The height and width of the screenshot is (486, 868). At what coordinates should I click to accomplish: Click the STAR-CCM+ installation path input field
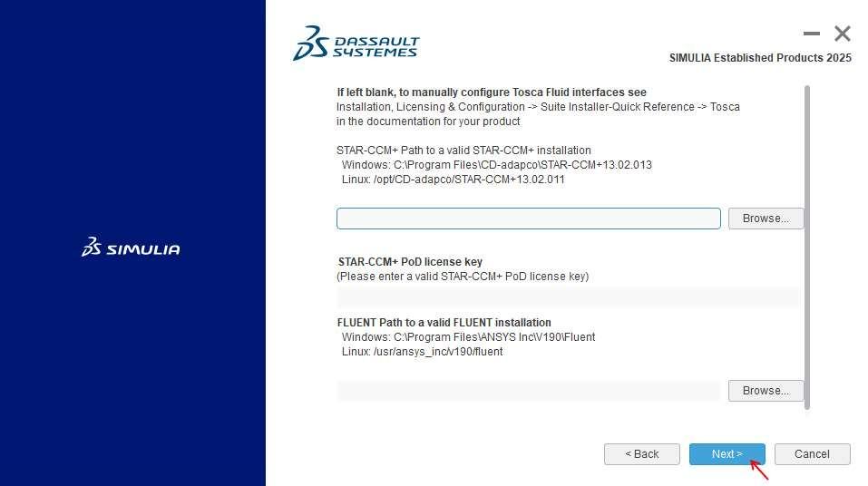point(528,219)
